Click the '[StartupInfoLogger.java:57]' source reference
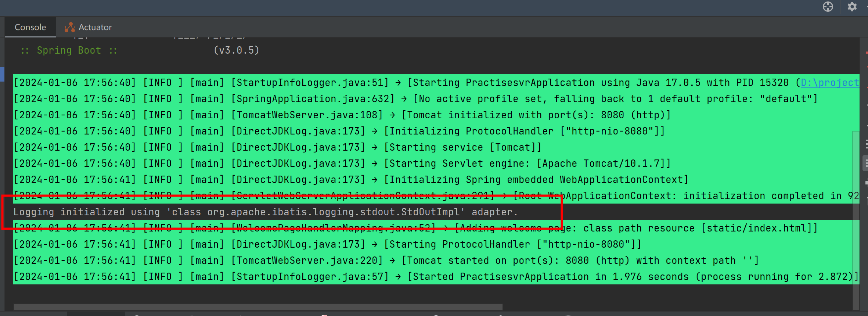 (x=310, y=277)
